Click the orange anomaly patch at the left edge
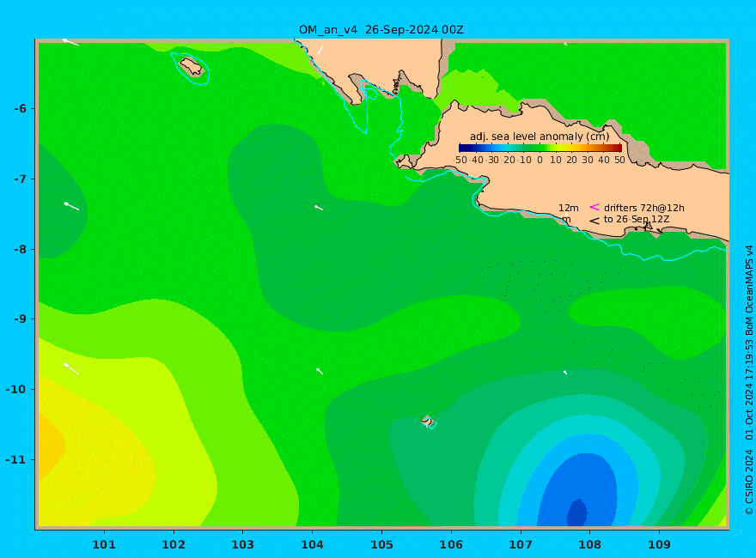Screen dimensions: 756x558 click(x=50, y=446)
